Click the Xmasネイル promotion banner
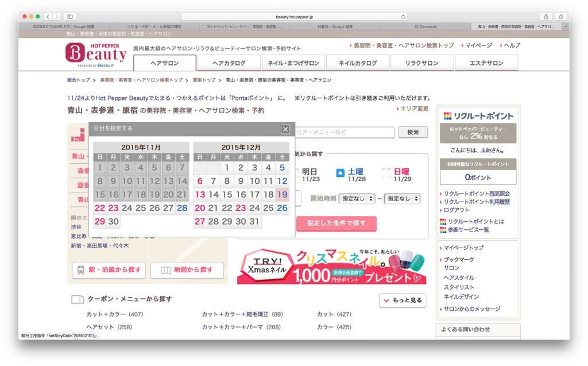The height and width of the screenshot is (366, 588). pyautogui.click(x=332, y=266)
